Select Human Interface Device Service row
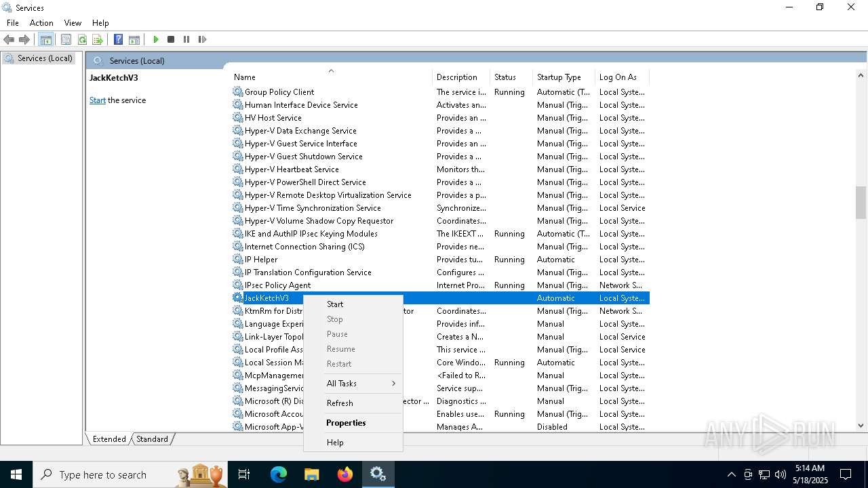 (440, 105)
